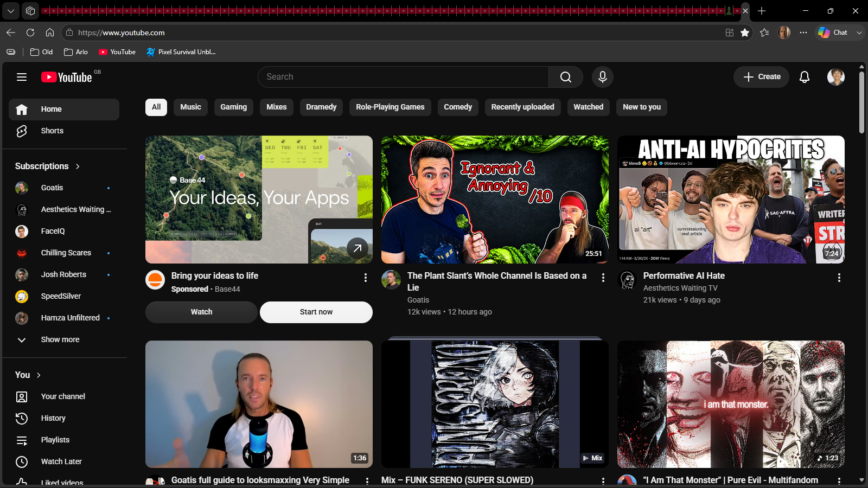Viewport: 868px width, 488px height.
Task: Click the YouTube page vertical scrollbar
Action: pos(861,102)
